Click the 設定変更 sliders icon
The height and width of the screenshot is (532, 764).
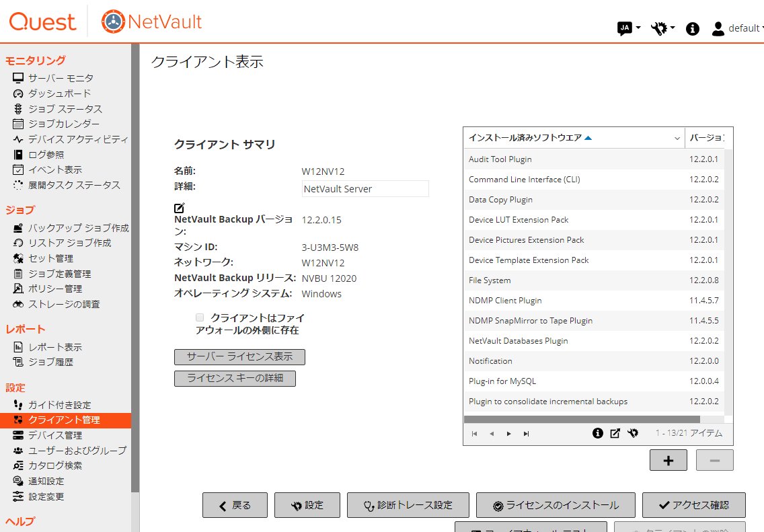[18, 496]
